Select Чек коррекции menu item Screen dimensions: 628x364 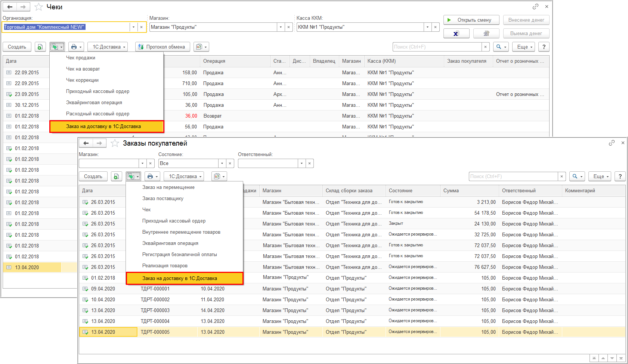106,80
